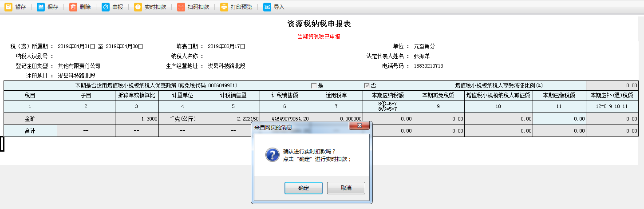Select the 计税销售量 value 2.222150 field

233,119
